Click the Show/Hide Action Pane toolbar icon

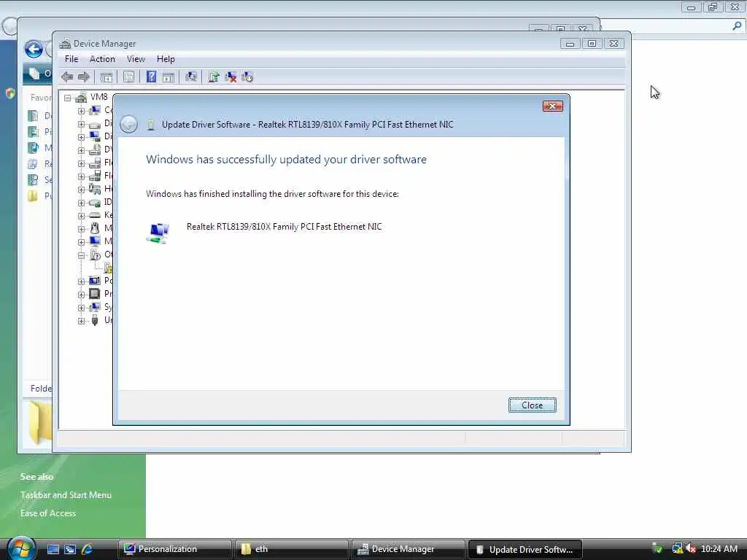(x=169, y=77)
